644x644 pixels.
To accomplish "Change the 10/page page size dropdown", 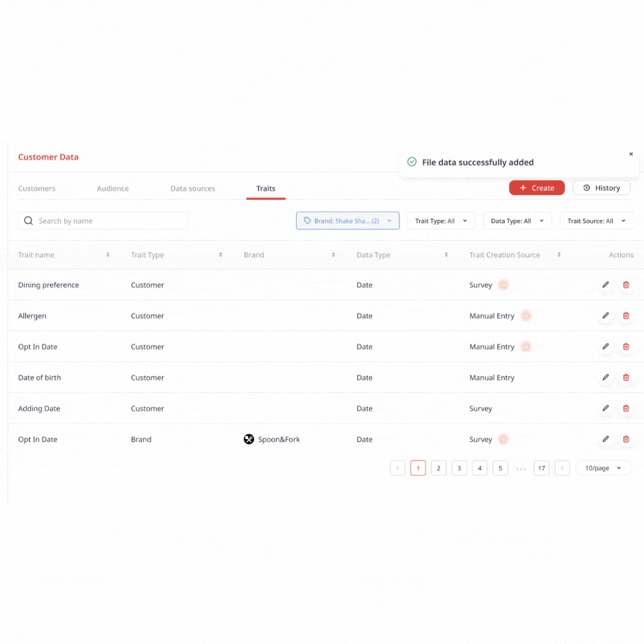I will [603, 468].
